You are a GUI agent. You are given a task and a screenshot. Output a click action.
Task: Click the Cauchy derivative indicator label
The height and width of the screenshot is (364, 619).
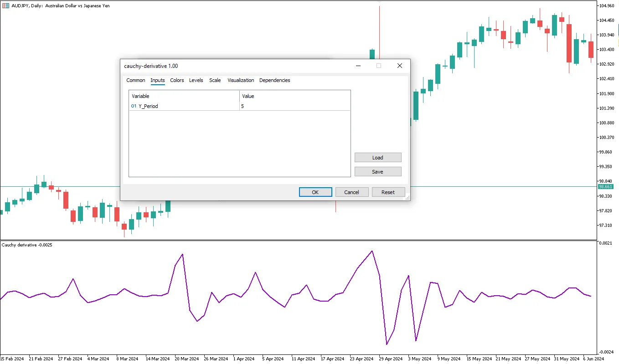tap(27, 245)
